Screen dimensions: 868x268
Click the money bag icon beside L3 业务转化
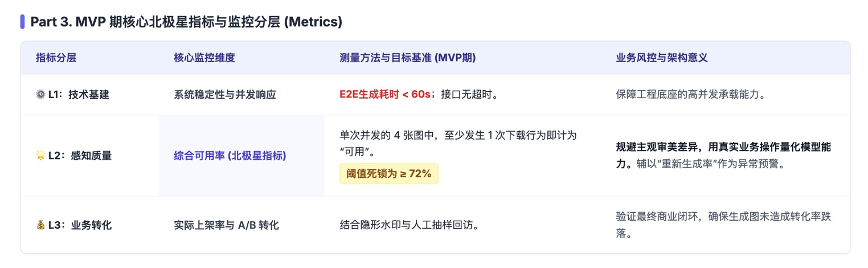coord(40,225)
